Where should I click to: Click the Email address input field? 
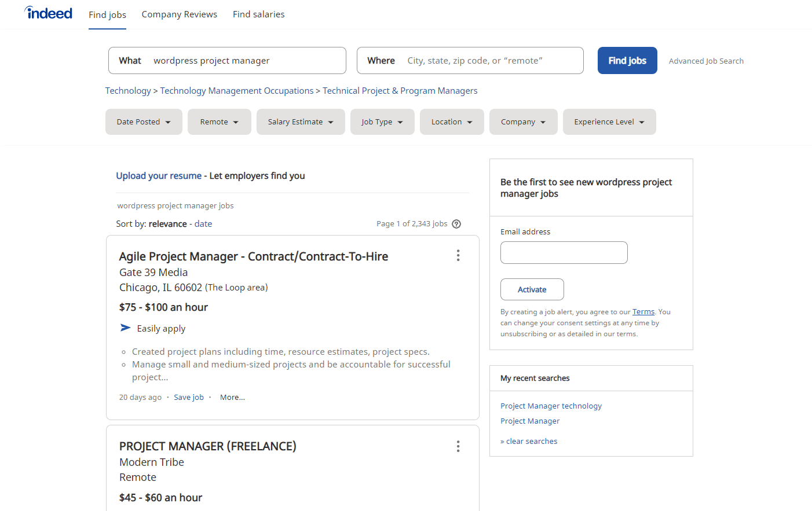coord(564,253)
